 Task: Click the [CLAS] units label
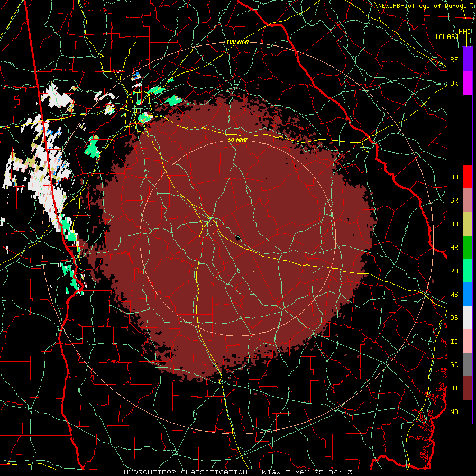pyautogui.click(x=447, y=36)
